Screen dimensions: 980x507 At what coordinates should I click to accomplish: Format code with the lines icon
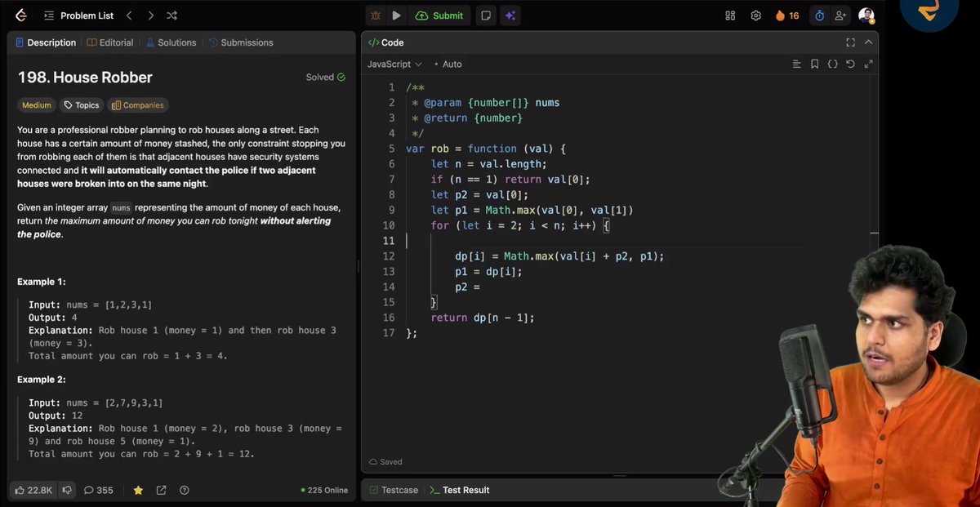click(797, 64)
